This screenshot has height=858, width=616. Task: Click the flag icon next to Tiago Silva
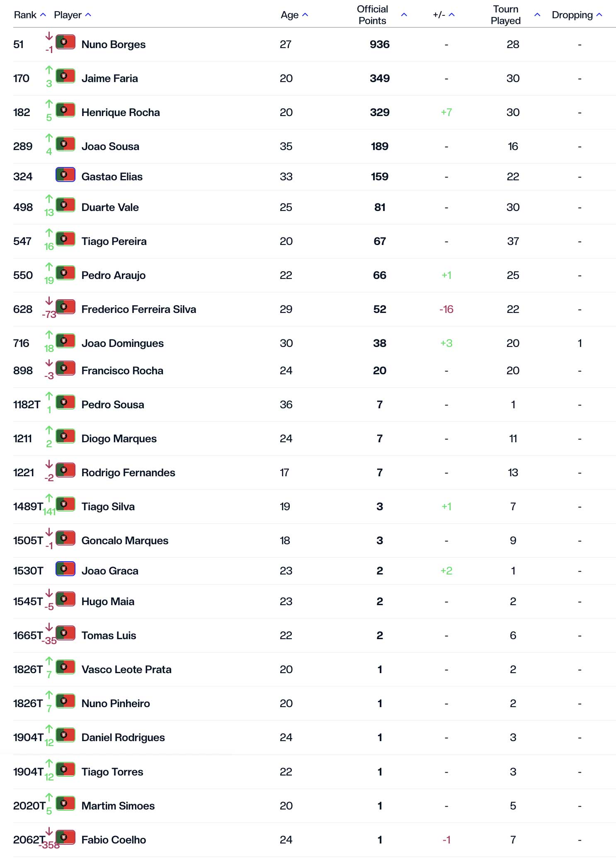tap(65, 504)
